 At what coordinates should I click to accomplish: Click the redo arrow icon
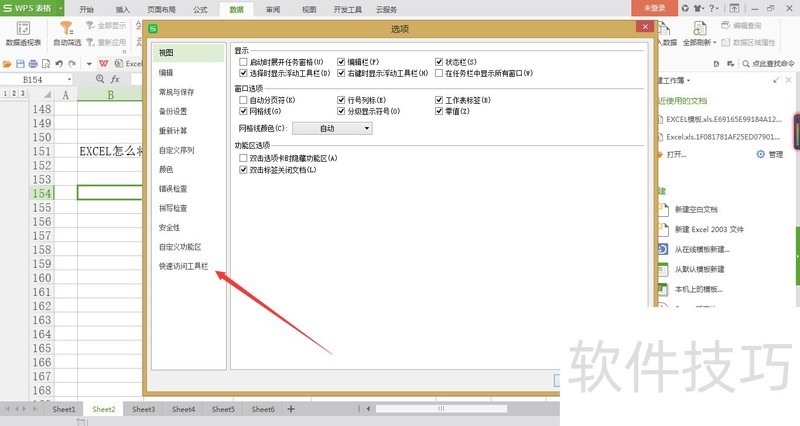72,64
